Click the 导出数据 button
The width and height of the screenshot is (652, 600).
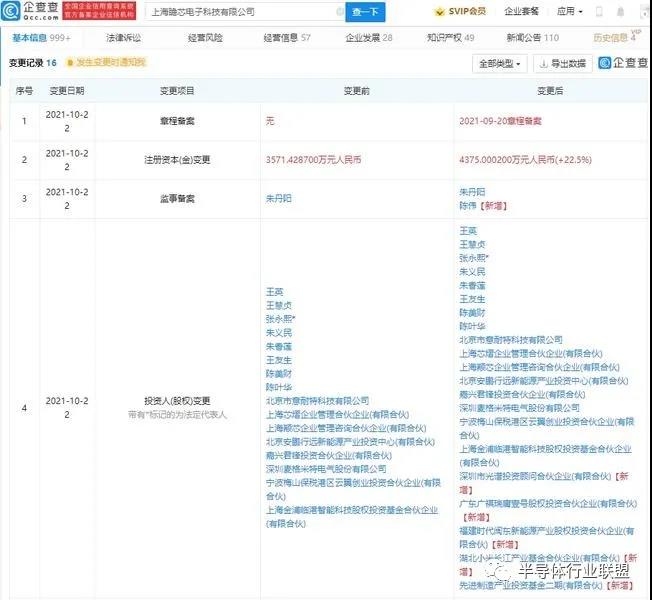pos(562,64)
